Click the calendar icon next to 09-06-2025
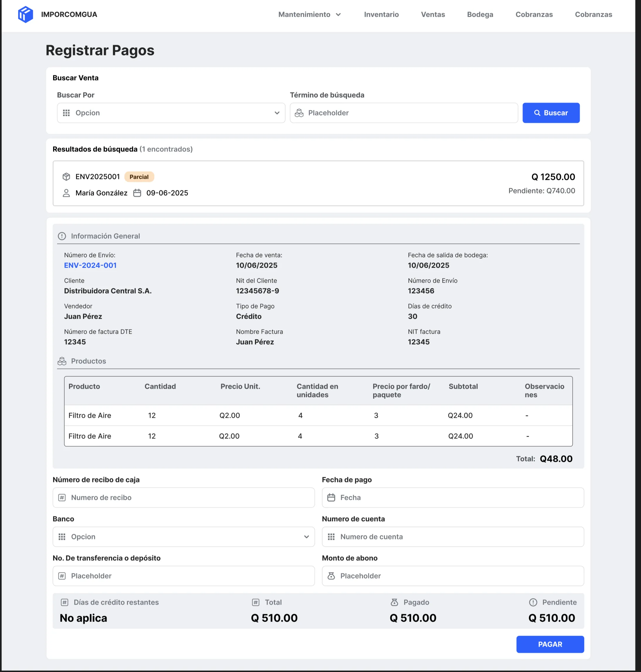Image resolution: width=641 pixels, height=672 pixels. (x=137, y=193)
